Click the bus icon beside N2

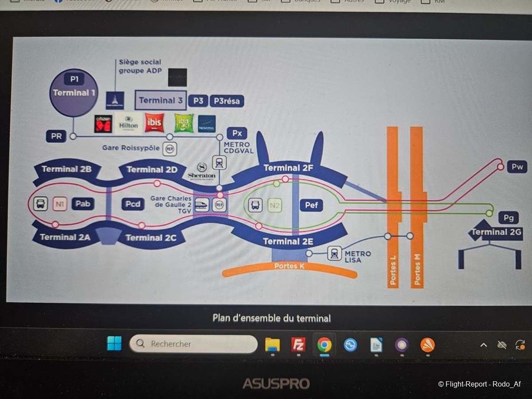(x=255, y=205)
